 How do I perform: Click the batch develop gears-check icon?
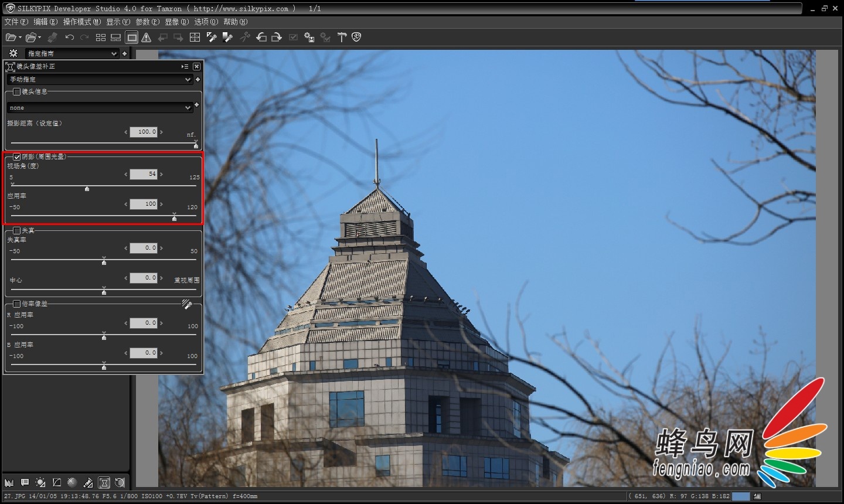click(x=325, y=38)
